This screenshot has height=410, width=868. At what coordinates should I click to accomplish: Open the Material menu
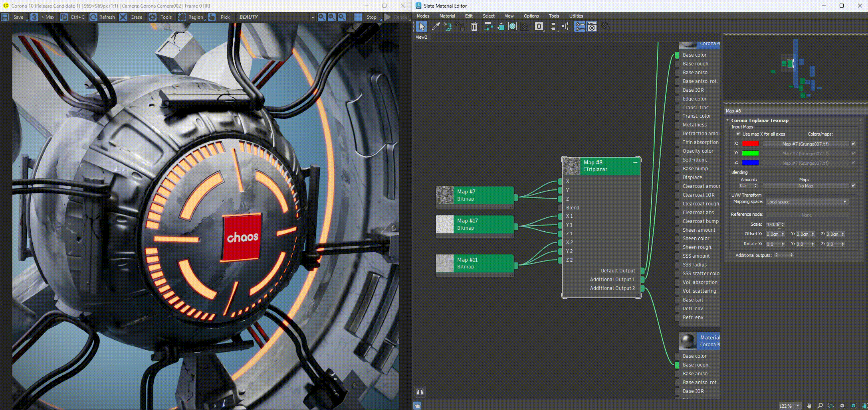pos(447,16)
